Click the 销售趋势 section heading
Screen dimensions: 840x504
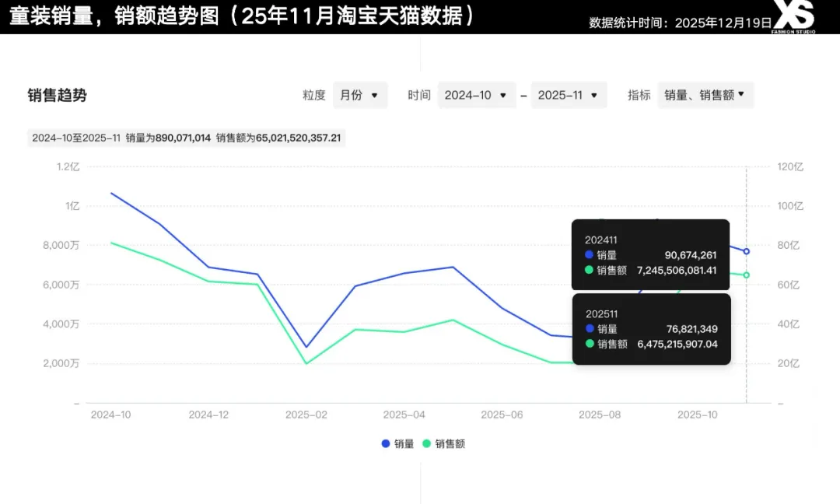coord(58,96)
